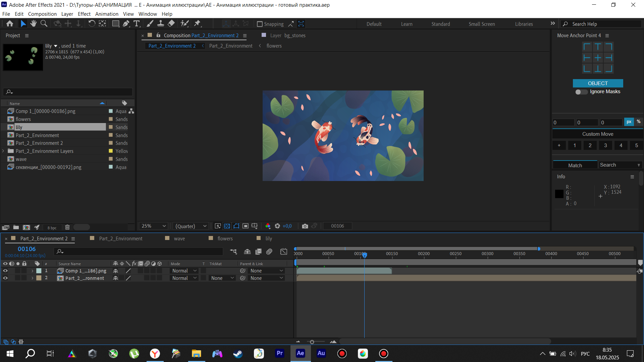Toggle the Ignore Masks switch
This screenshot has width=644, height=362.
coord(581,92)
